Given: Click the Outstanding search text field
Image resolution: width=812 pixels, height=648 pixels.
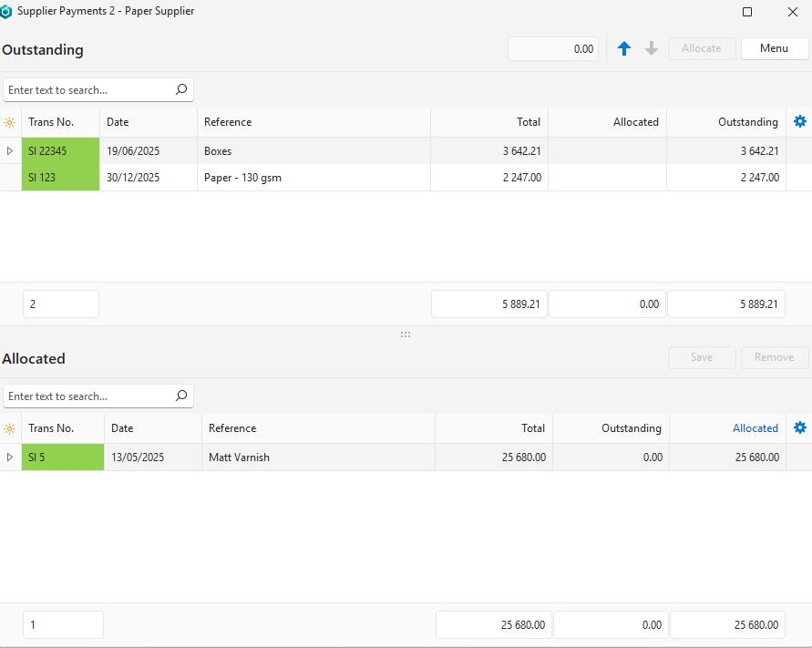Looking at the screenshot, I should (x=88, y=90).
